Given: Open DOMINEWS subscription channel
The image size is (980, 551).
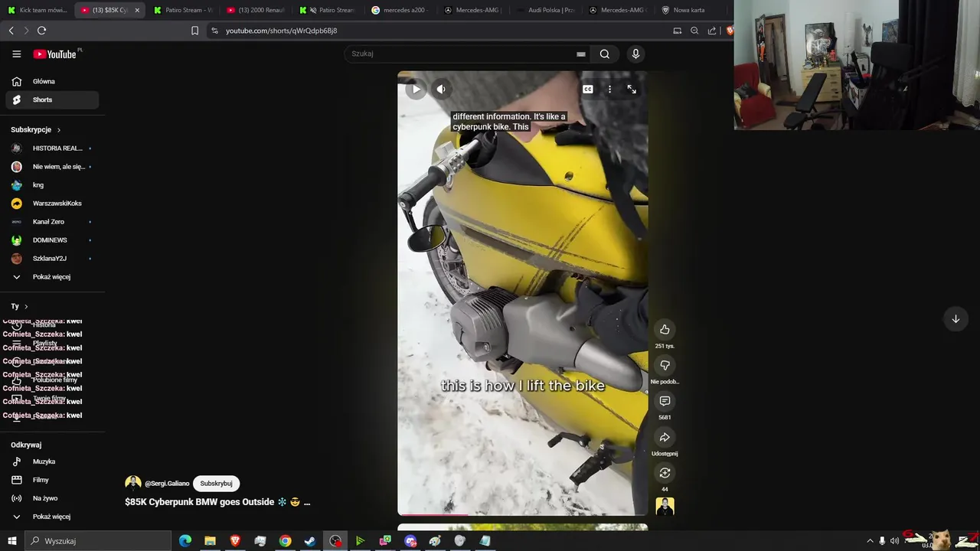Looking at the screenshot, I should [x=52, y=240].
